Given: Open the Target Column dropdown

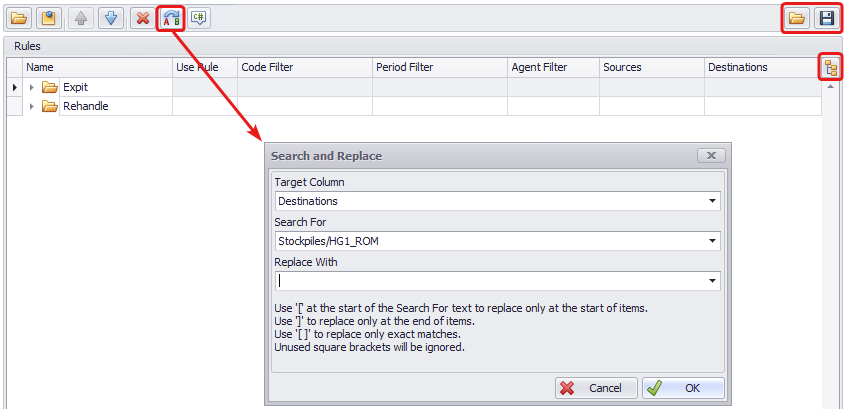Looking at the screenshot, I should tap(712, 201).
